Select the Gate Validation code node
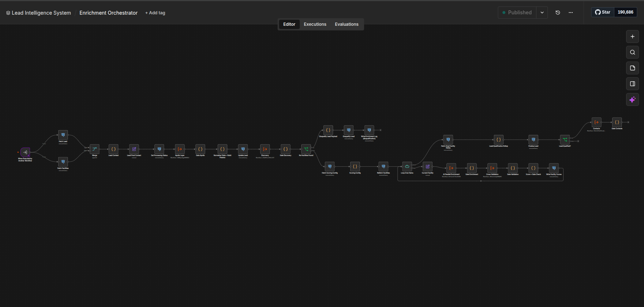Image resolution: width=644 pixels, height=307 pixels. pos(513,168)
